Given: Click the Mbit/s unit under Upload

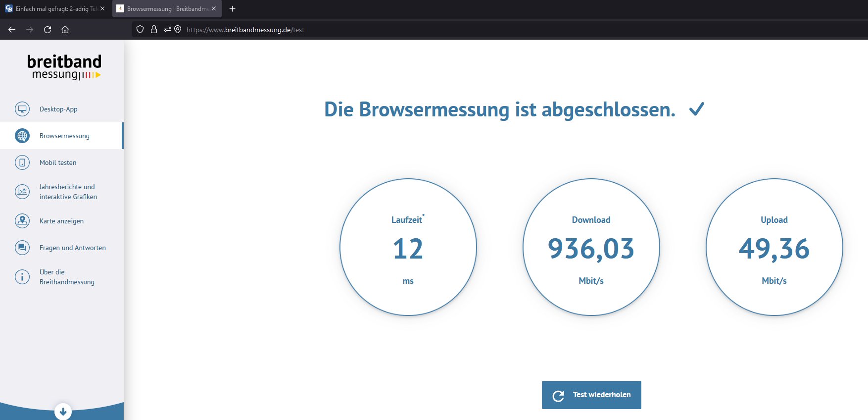Looking at the screenshot, I should click(774, 281).
